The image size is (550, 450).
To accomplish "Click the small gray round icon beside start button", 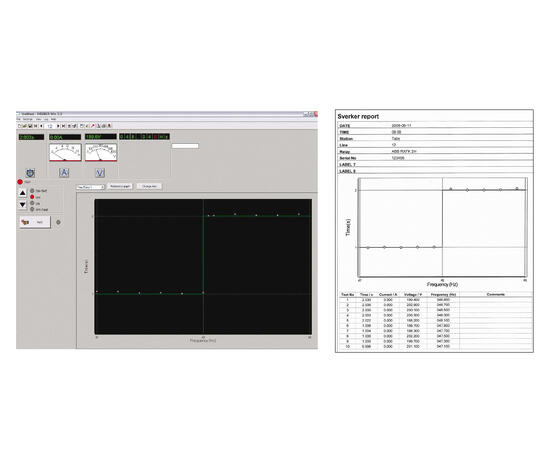I will (x=58, y=222).
